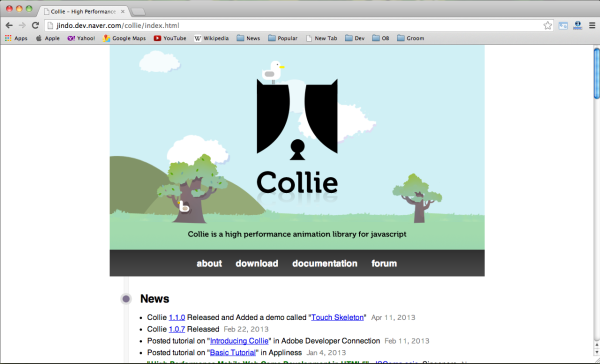Click the News heading
The width and height of the screenshot is (600, 364).
coord(155,299)
